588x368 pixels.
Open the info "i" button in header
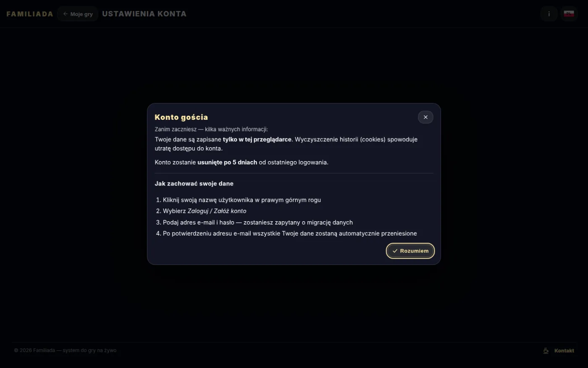tap(549, 14)
